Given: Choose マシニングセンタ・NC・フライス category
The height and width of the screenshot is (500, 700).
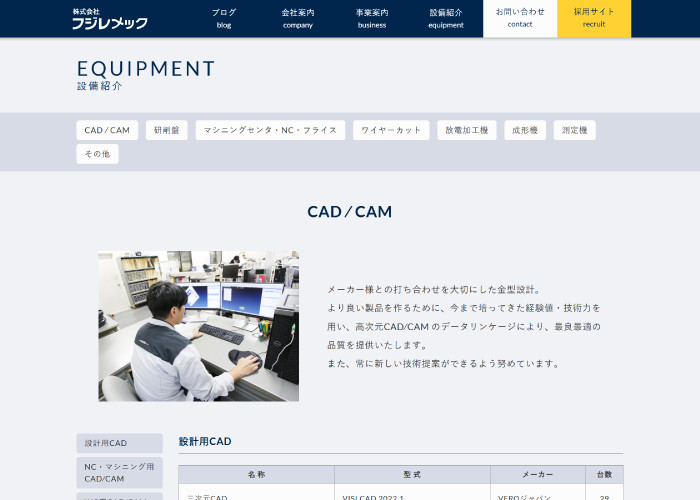Looking at the screenshot, I should 270,130.
